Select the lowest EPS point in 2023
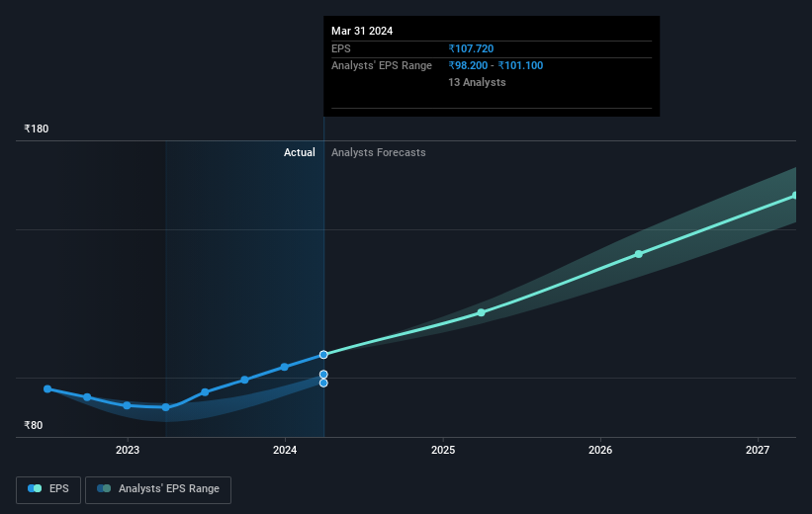This screenshot has width=812, height=514. [x=166, y=407]
